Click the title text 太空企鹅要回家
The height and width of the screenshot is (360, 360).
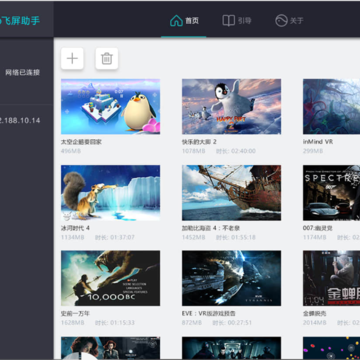click(81, 142)
